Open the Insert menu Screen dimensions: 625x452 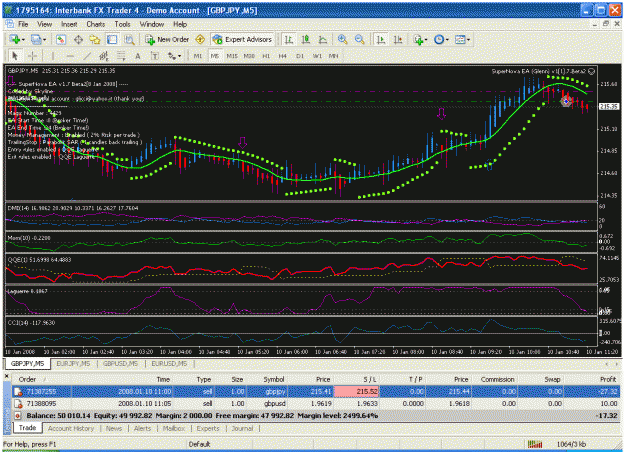click(69, 24)
